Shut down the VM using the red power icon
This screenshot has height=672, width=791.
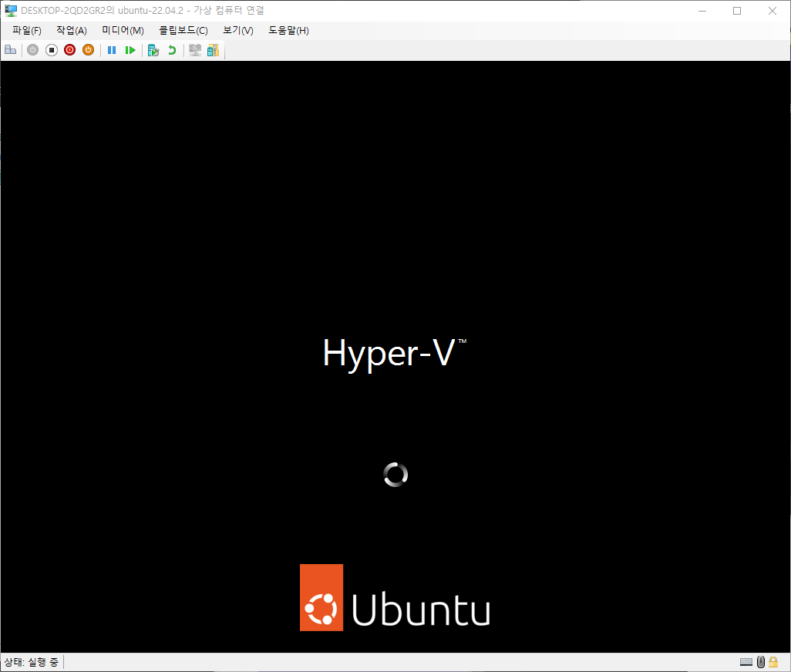[x=69, y=50]
